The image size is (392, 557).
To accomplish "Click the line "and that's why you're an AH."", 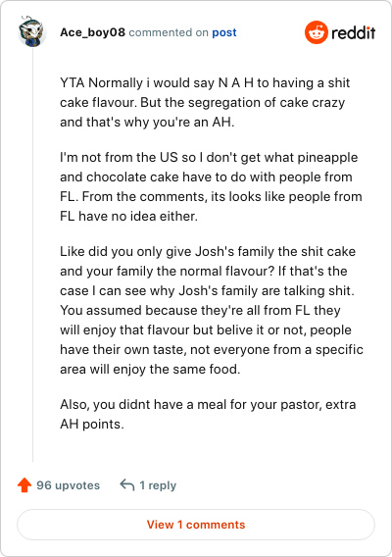I will coord(147,122).
